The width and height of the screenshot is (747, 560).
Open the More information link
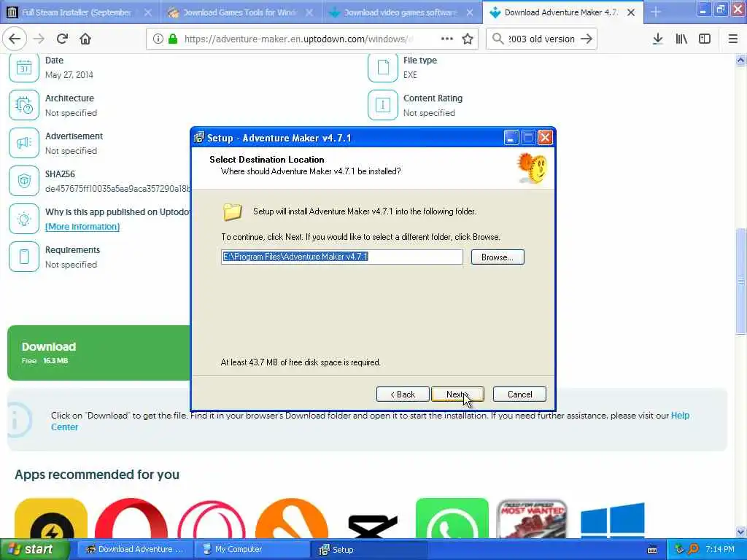click(x=82, y=227)
